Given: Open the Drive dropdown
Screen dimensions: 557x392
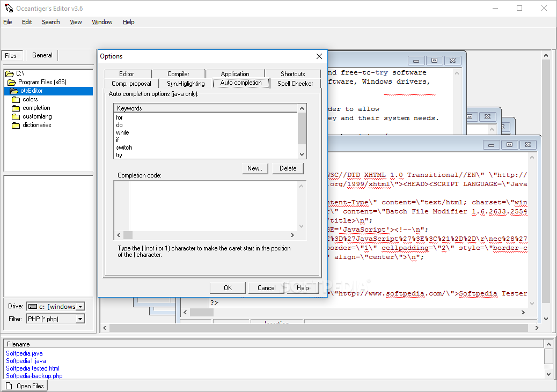Looking at the screenshot, I should point(80,306).
